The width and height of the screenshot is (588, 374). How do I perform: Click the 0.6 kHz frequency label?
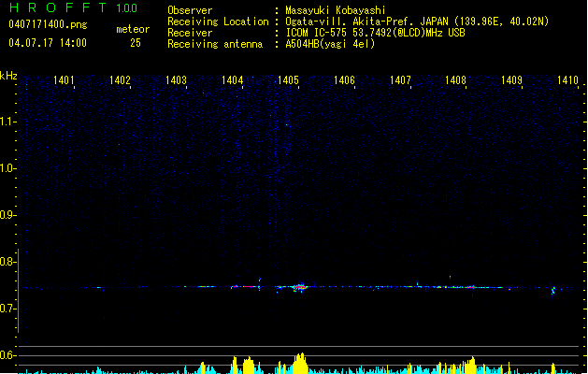click(7, 355)
